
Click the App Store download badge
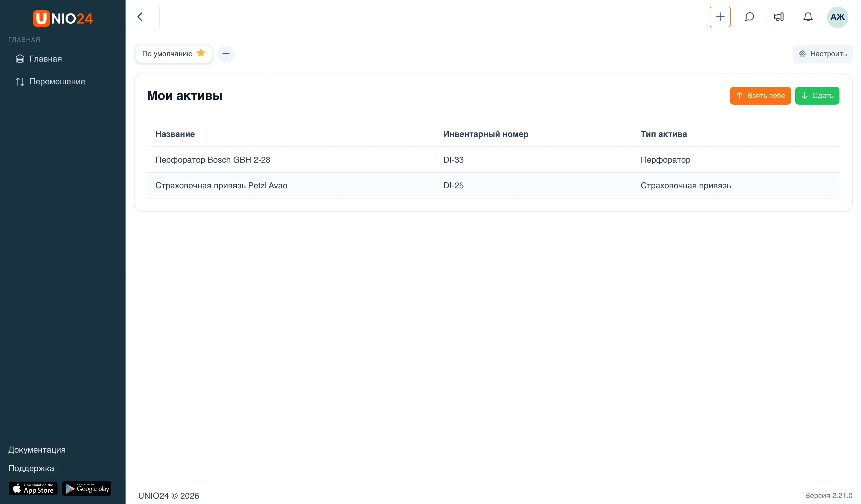(x=33, y=488)
